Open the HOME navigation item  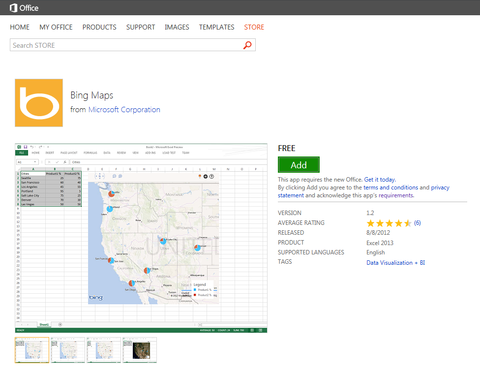(x=19, y=27)
